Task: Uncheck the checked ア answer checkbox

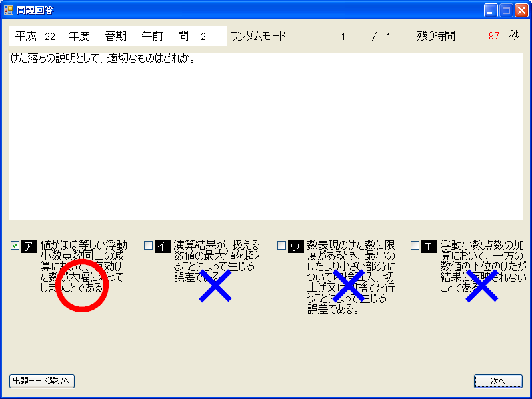Action: [15, 246]
